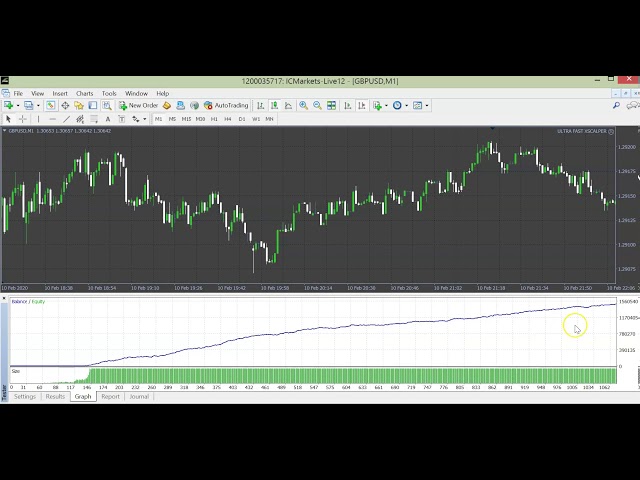Select the H1 timeframe button
This screenshot has width=640, height=480.
(x=214, y=119)
